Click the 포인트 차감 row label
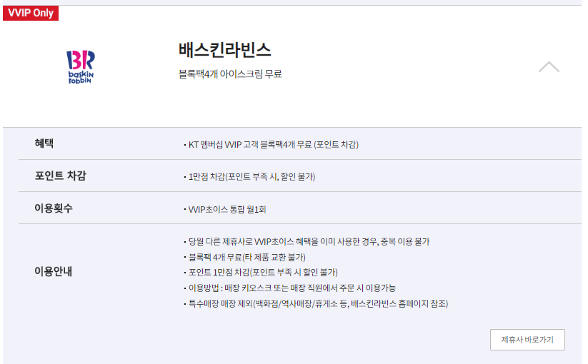 pyautogui.click(x=61, y=176)
